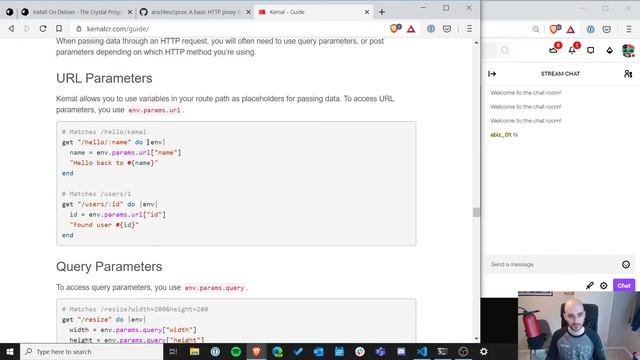
Task: Focus the Type here to search box
Action: (x=91, y=351)
